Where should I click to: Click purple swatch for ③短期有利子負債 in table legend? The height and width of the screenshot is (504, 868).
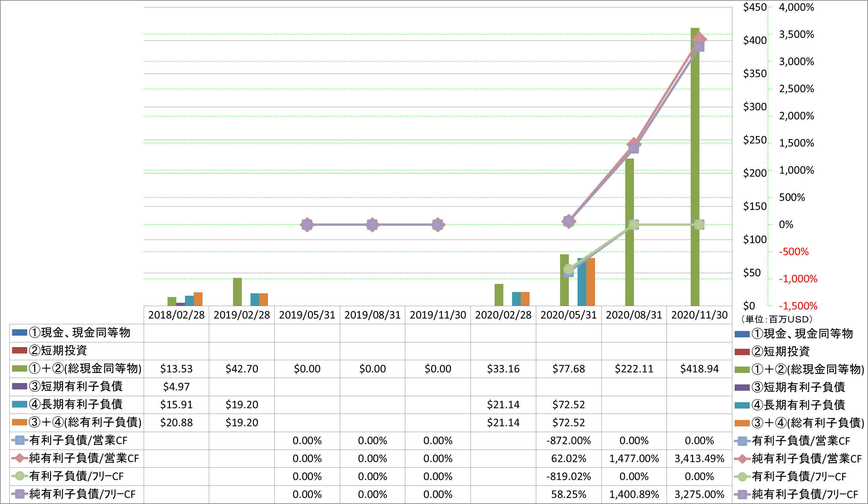tap(19, 386)
